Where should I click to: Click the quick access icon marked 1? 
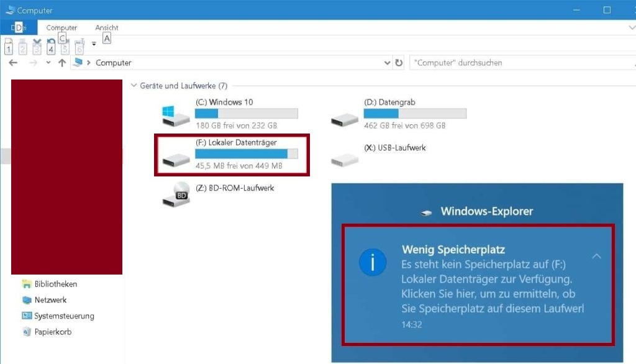coord(9,46)
